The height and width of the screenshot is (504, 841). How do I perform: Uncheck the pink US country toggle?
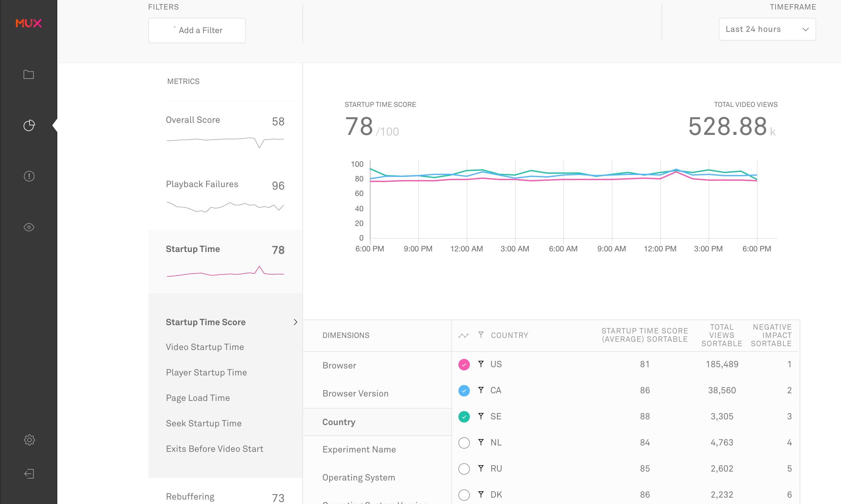[464, 364]
